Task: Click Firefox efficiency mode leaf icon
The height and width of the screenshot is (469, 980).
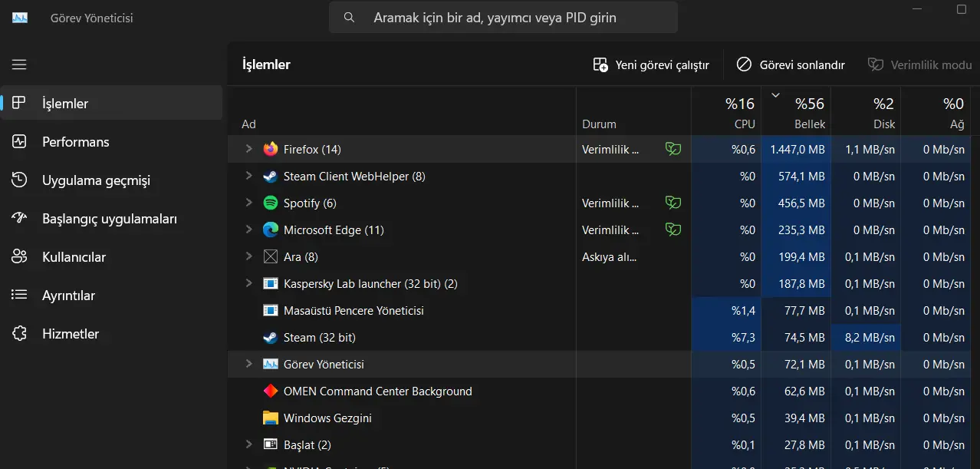Action: 673,150
